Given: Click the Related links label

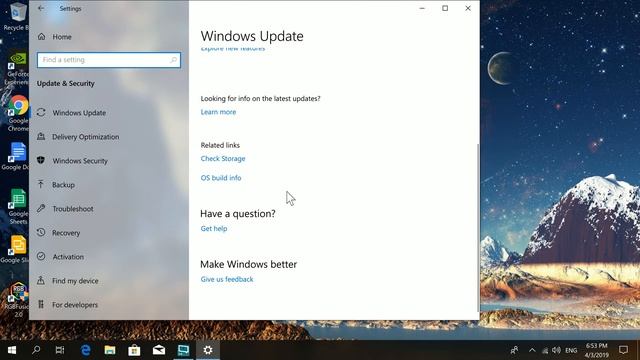Looking at the screenshot, I should [x=220, y=145].
